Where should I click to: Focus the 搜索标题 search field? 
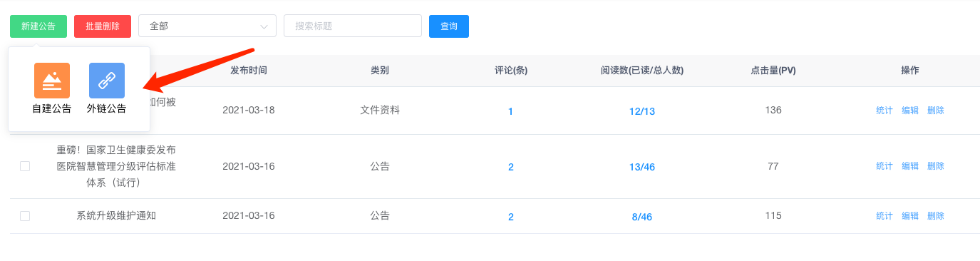click(x=353, y=26)
